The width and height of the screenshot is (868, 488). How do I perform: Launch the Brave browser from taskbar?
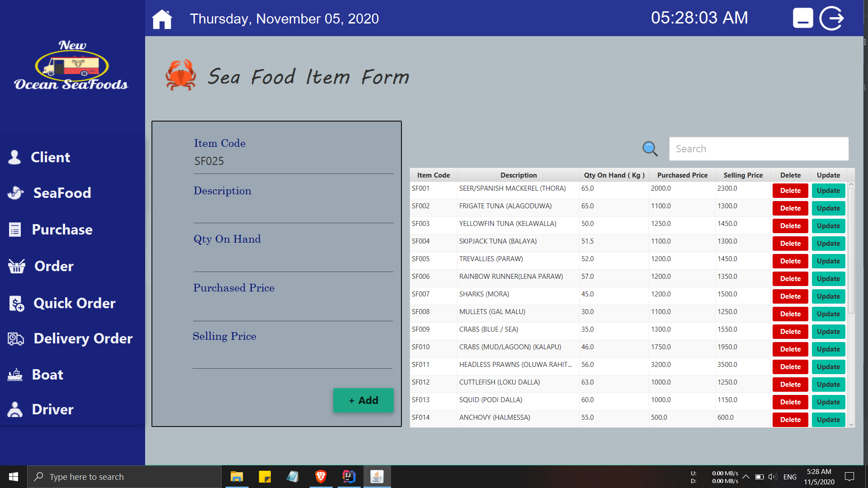point(321,476)
